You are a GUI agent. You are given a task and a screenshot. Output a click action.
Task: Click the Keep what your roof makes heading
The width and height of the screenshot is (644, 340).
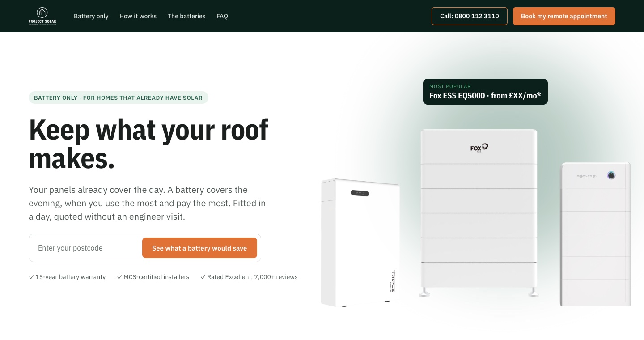point(148,144)
